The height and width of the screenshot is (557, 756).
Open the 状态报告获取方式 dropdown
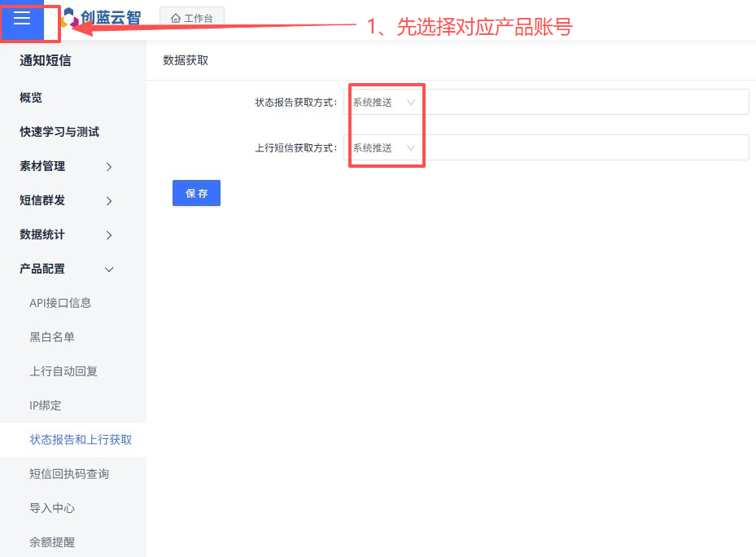click(x=384, y=102)
